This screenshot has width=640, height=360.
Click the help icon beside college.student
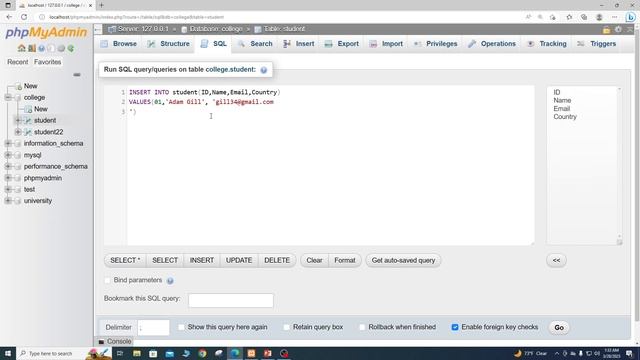pos(264,70)
